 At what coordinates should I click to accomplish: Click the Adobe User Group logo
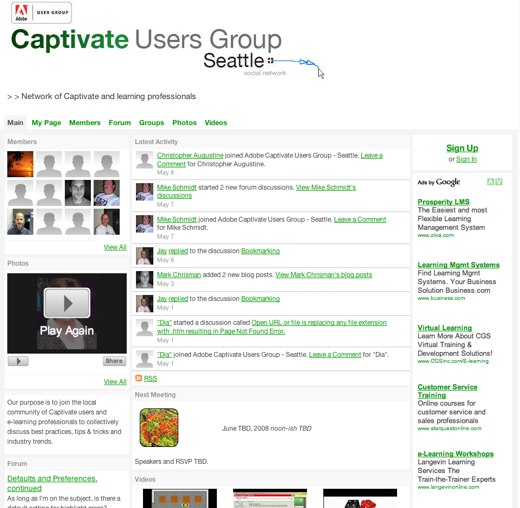coord(41,13)
